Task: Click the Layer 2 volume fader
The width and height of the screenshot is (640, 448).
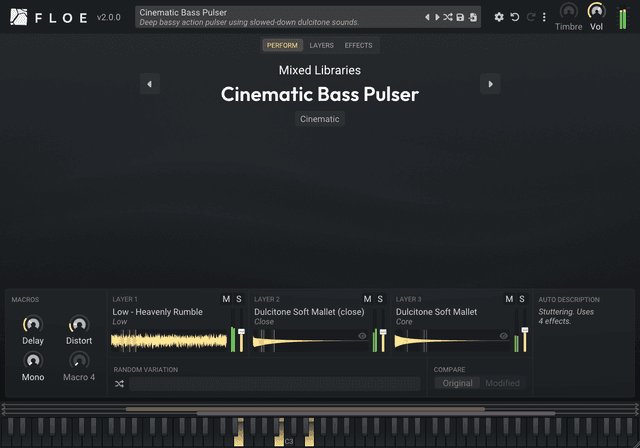Action: point(383,330)
